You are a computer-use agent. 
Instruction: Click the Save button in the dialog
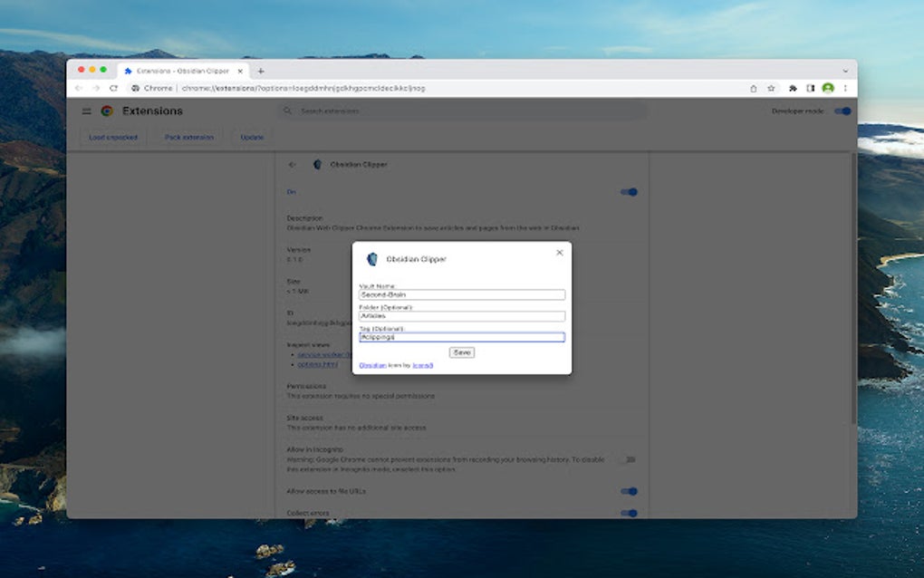pyautogui.click(x=462, y=352)
